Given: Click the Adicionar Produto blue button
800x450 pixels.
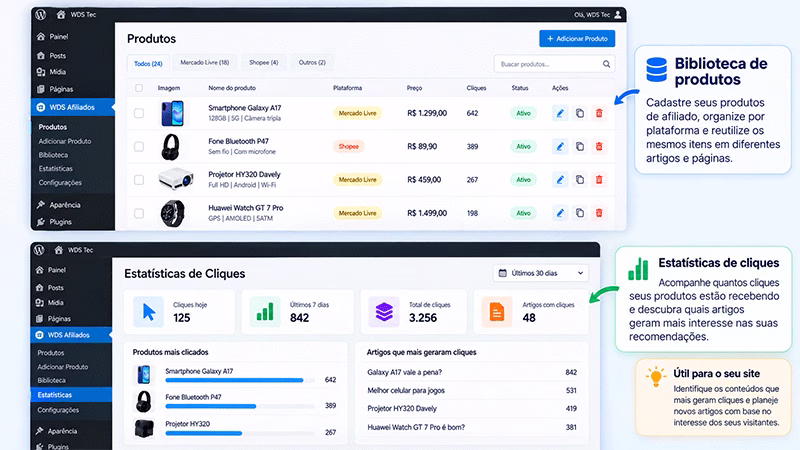Looking at the screenshot, I should (577, 39).
